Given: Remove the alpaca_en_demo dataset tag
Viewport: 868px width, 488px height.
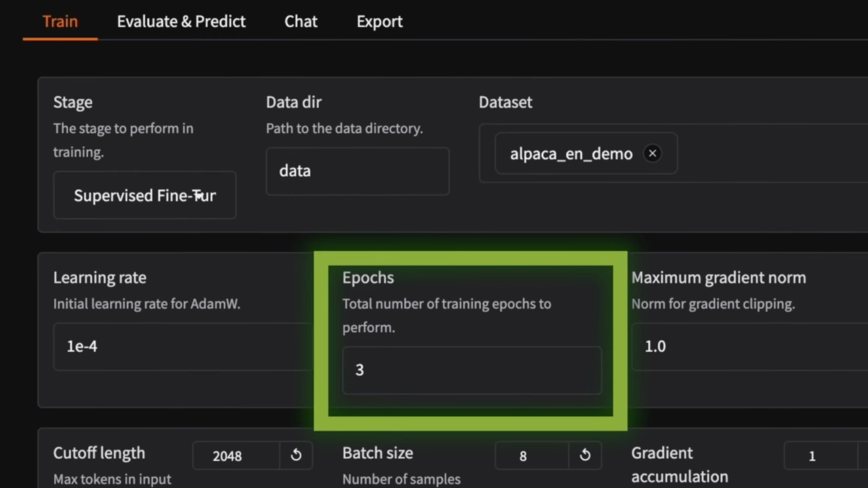Looking at the screenshot, I should pyautogui.click(x=652, y=153).
